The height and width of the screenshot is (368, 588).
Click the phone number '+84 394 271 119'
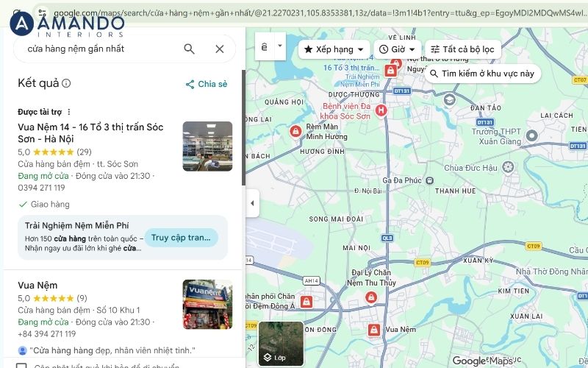pos(47,334)
